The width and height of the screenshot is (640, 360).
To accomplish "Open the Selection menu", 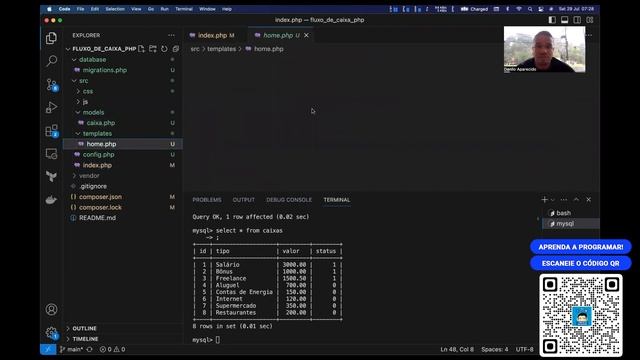I will (x=115, y=9).
